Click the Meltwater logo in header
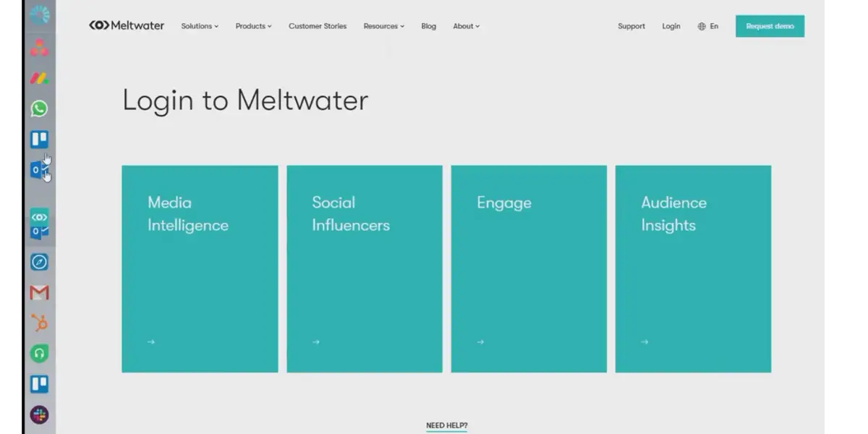Image resolution: width=868 pixels, height=434 pixels. (x=127, y=26)
